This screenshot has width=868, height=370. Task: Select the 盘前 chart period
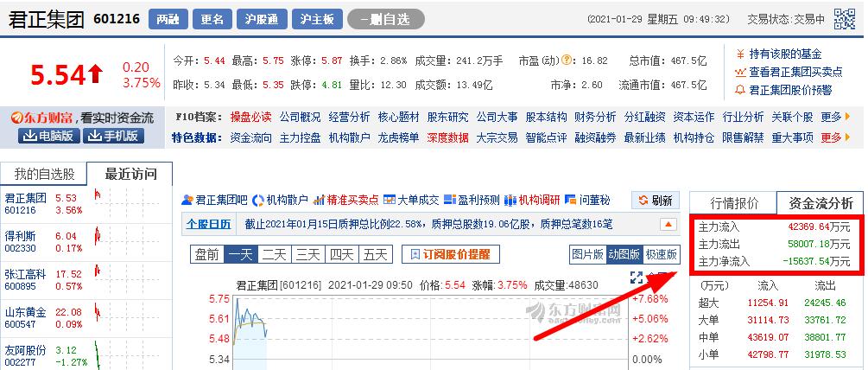pos(206,255)
